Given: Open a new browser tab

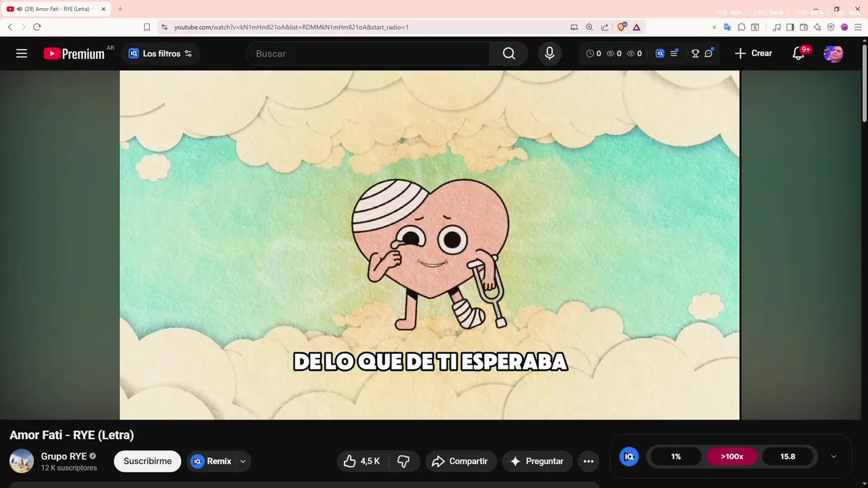Looking at the screenshot, I should coord(120,9).
